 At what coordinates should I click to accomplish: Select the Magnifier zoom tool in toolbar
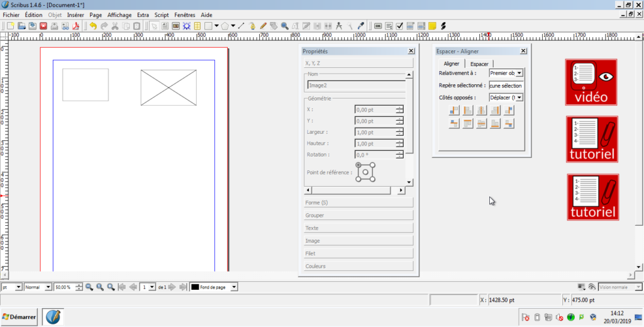point(284,26)
